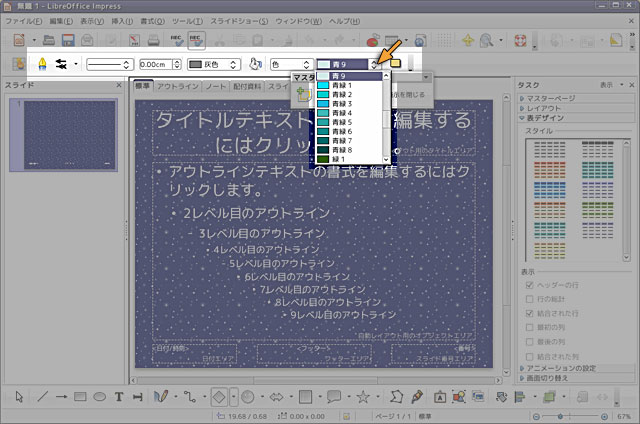Image resolution: width=640 pixels, height=424 pixels.
Task: Switch to the アウトライン tab
Action: coord(178,87)
